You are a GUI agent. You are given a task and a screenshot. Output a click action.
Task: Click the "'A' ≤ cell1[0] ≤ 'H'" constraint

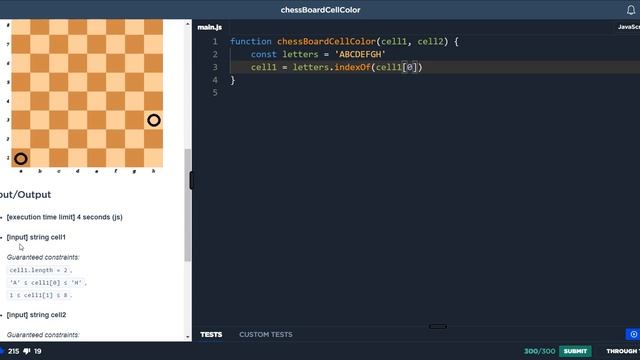(46, 282)
